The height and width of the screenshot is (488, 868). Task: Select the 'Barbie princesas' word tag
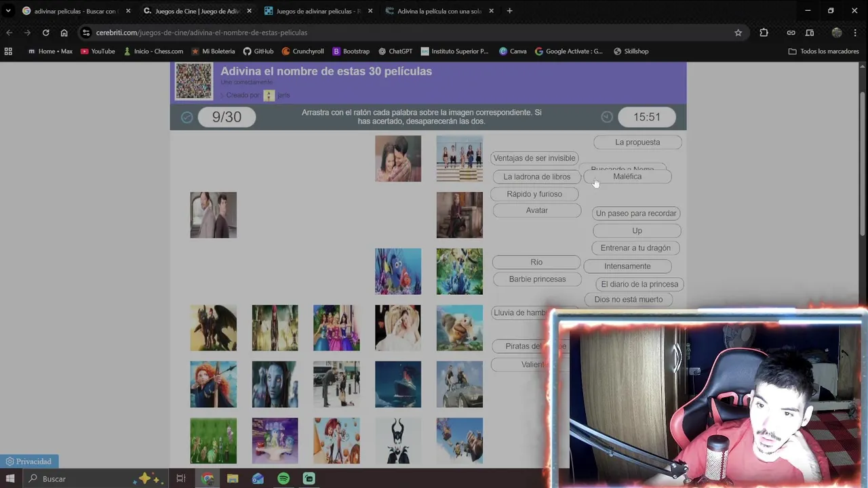(x=537, y=279)
